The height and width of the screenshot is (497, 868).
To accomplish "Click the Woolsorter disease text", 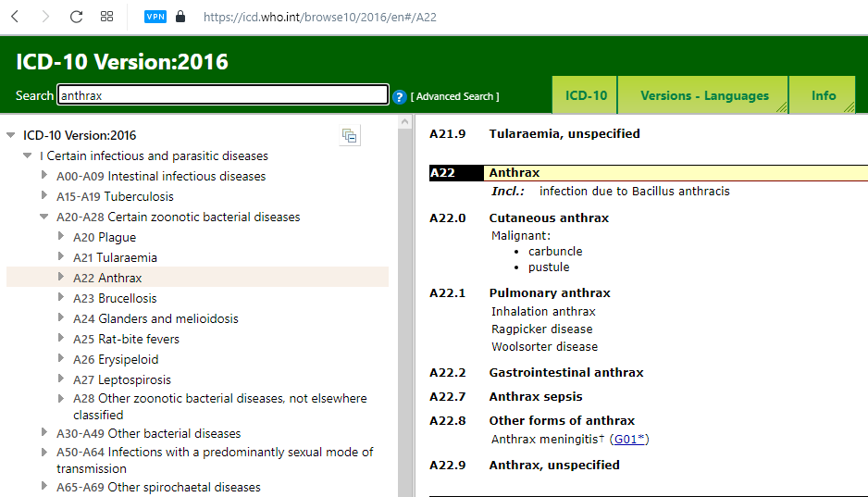I will click(545, 347).
